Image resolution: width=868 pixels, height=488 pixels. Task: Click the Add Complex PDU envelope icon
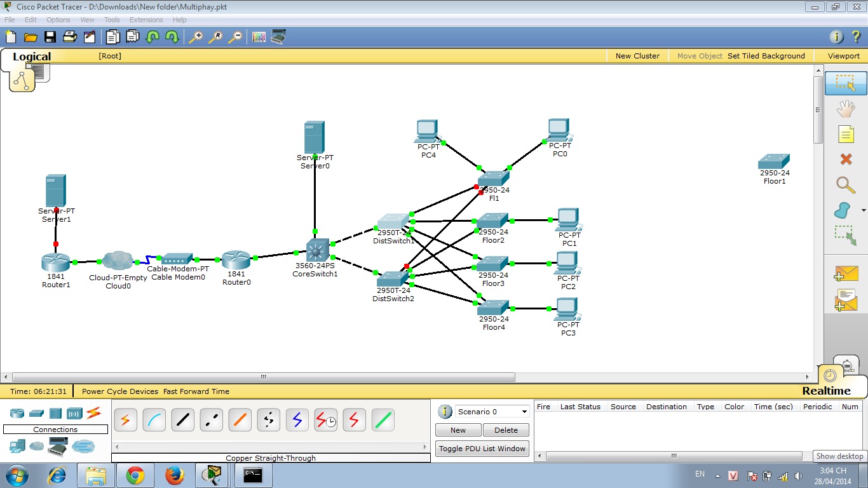[x=846, y=300]
